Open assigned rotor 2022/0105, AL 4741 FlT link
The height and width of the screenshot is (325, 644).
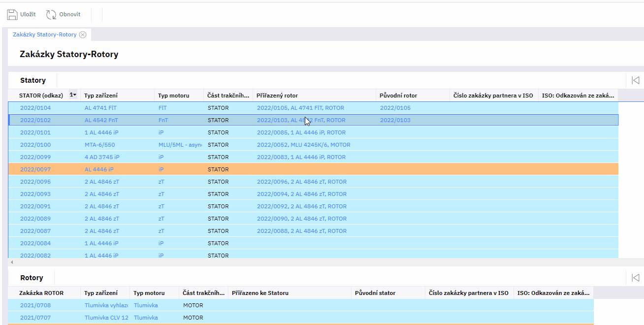coord(300,108)
